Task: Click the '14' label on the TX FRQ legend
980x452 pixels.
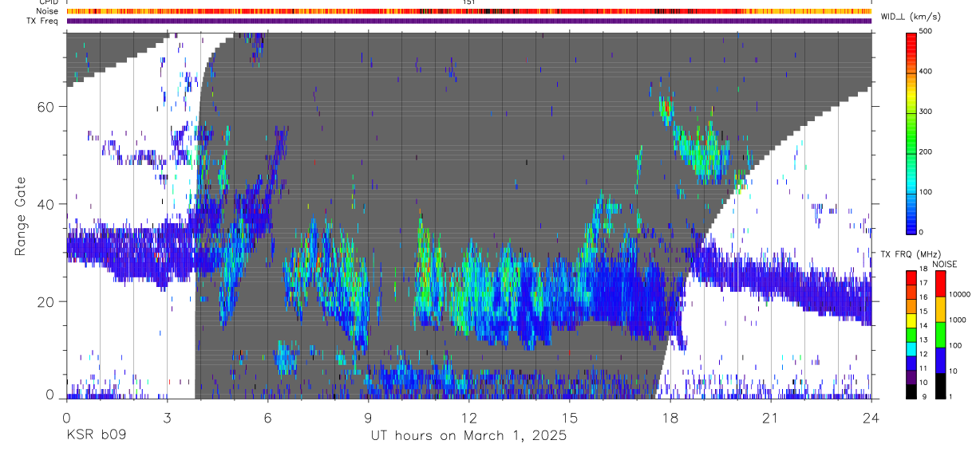Action: 923,326
